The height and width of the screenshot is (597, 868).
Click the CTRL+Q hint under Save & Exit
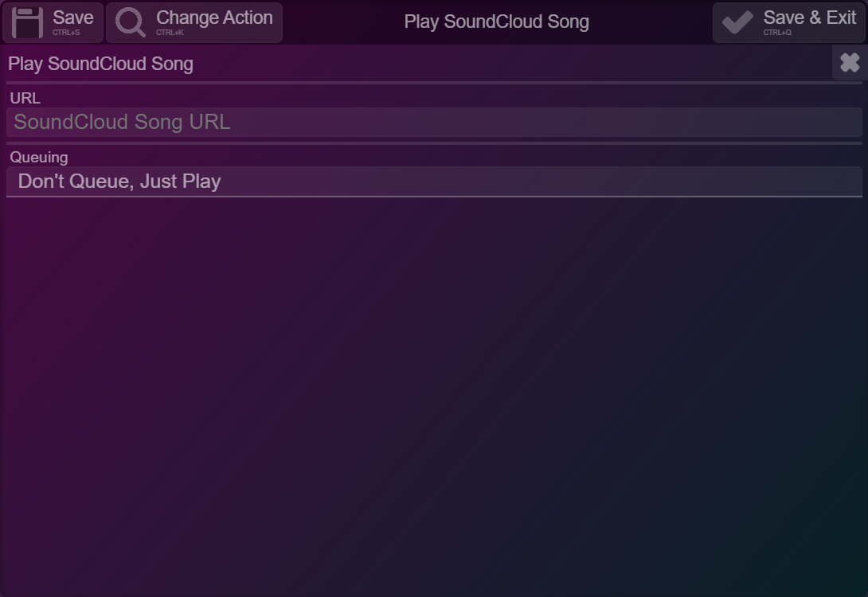coord(777,33)
